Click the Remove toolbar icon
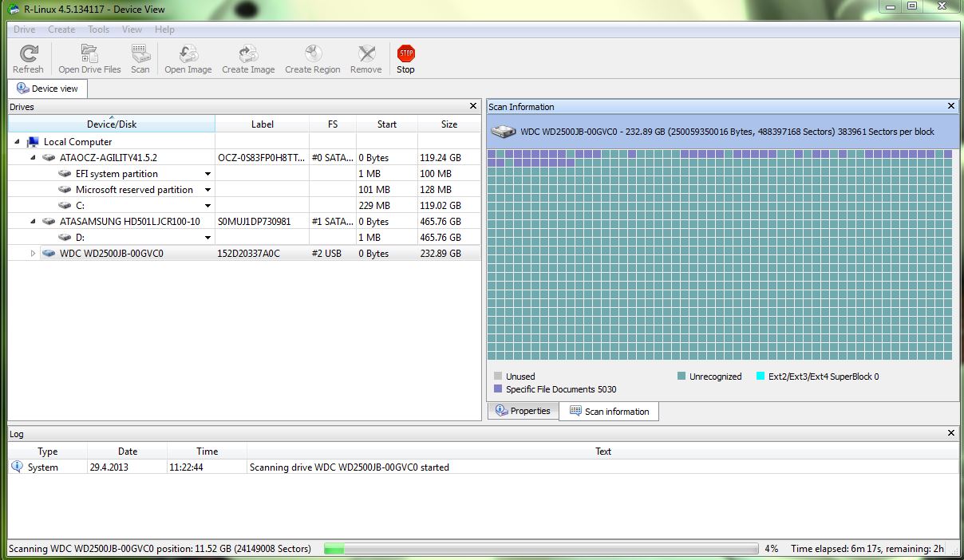Viewport: 964px width, 560px height. tap(366, 53)
